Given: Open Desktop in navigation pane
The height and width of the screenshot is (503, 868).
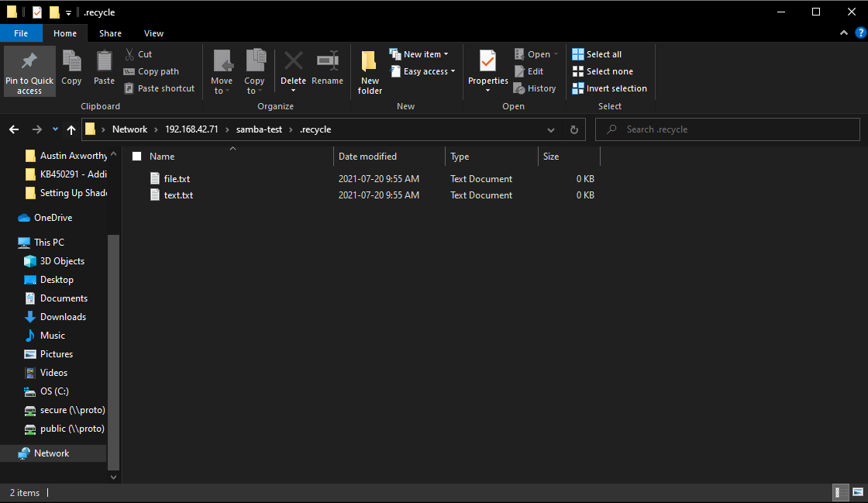Looking at the screenshot, I should pos(49,280).
